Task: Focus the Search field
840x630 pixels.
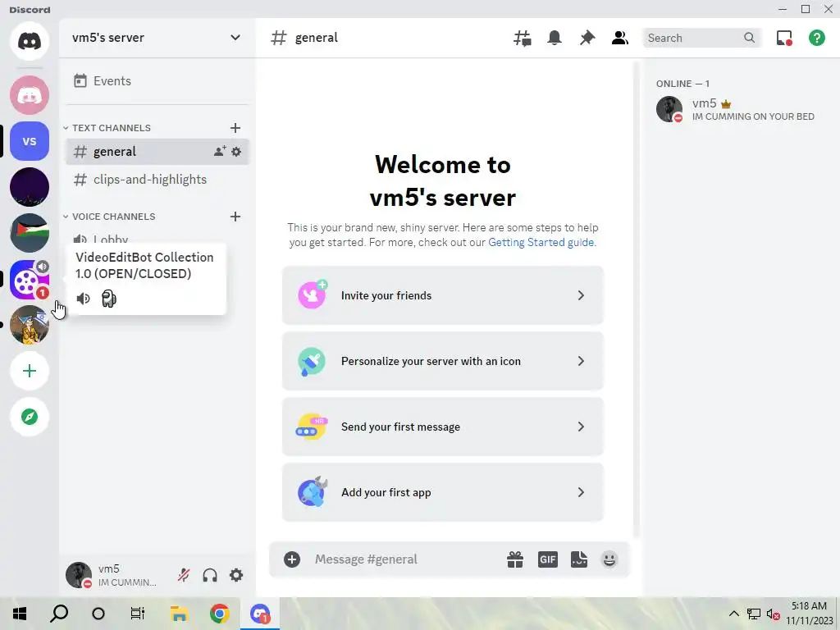Action: tap(701, 38)
